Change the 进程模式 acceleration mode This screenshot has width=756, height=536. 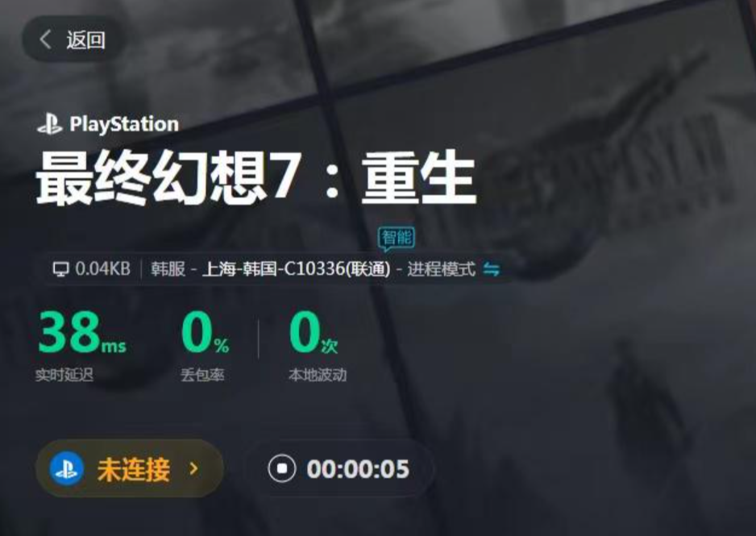click(441, 269)
